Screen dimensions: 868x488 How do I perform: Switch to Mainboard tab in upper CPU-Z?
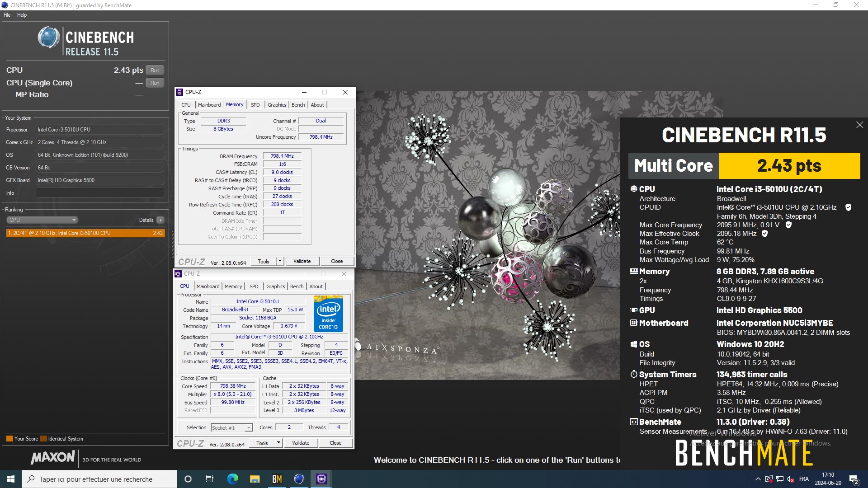tap(209, 105)
